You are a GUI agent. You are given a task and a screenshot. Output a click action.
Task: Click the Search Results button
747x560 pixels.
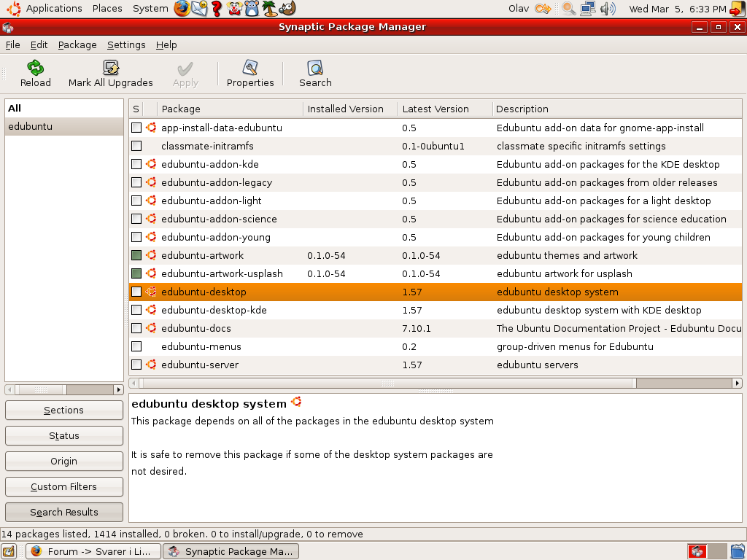64,512
